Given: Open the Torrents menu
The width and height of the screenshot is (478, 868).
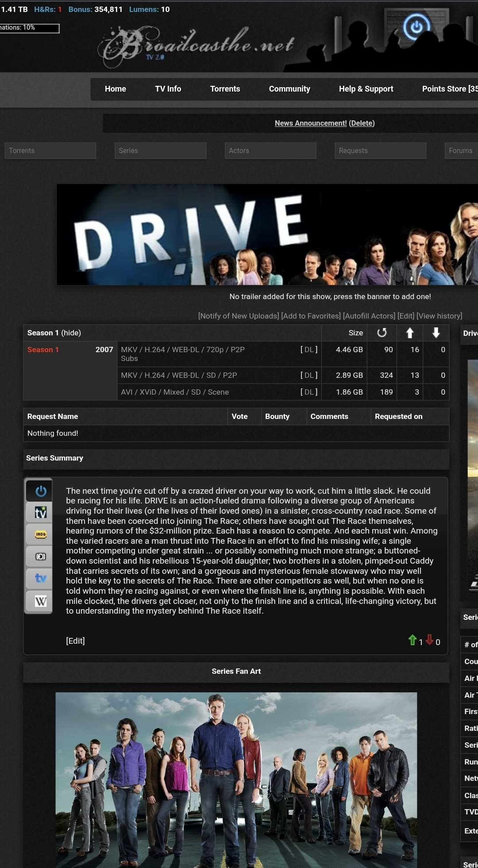Looking at the screenshot, I should point(225,89).
